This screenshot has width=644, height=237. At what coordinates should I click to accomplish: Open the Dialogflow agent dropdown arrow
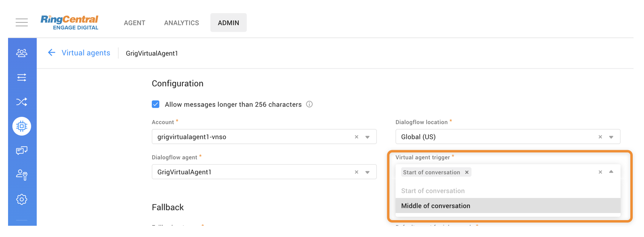[x=367, y=172]
